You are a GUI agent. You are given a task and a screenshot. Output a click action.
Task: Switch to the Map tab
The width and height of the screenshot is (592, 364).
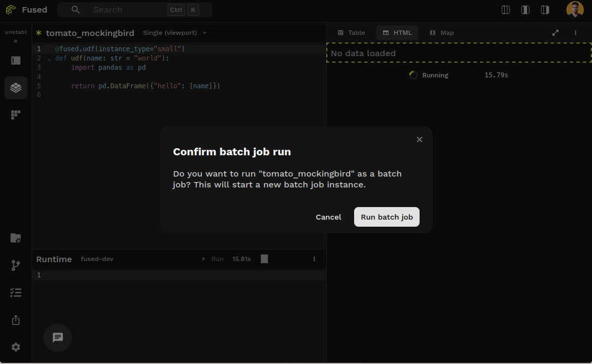[442, 33]
